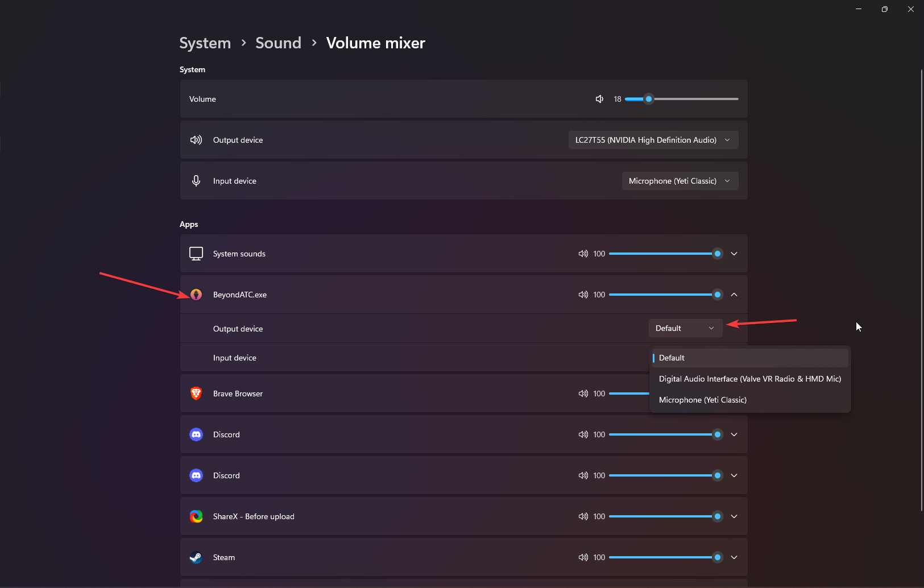The width and height of the screenshot is (924, 588).
Task: Click the Steam app icon
Action: pyautogui.click(x=196, y=557)
